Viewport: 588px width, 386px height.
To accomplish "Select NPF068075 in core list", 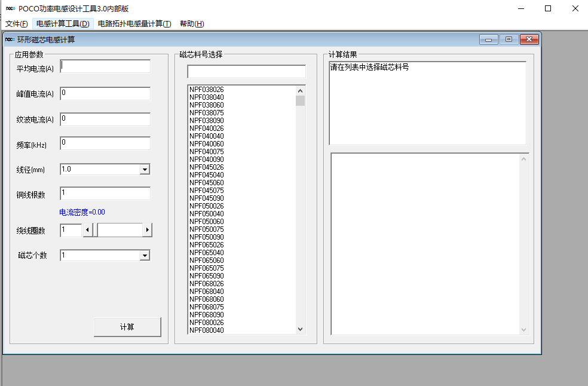I will [242, 307].
